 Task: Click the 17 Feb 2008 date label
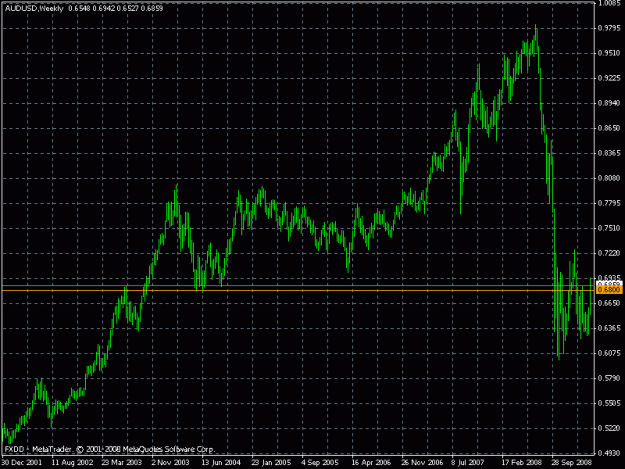pos(522,463)
